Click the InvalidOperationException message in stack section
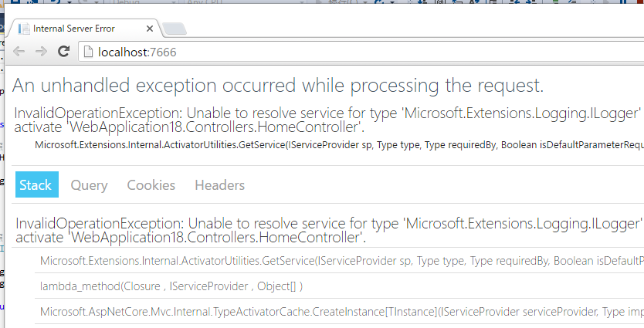644x328 pixels. coord(329,230)
